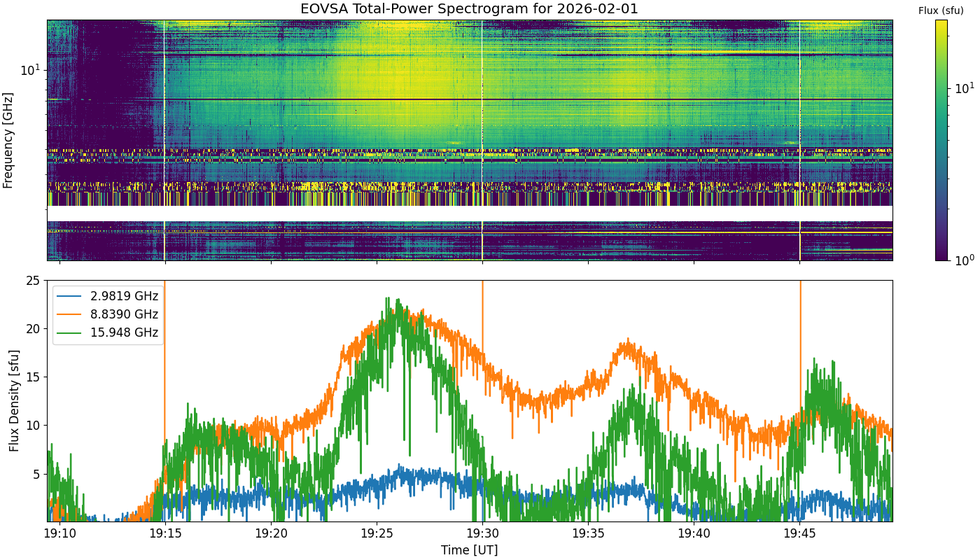Click the 15 tick on flux density axis

click(32, 377)
